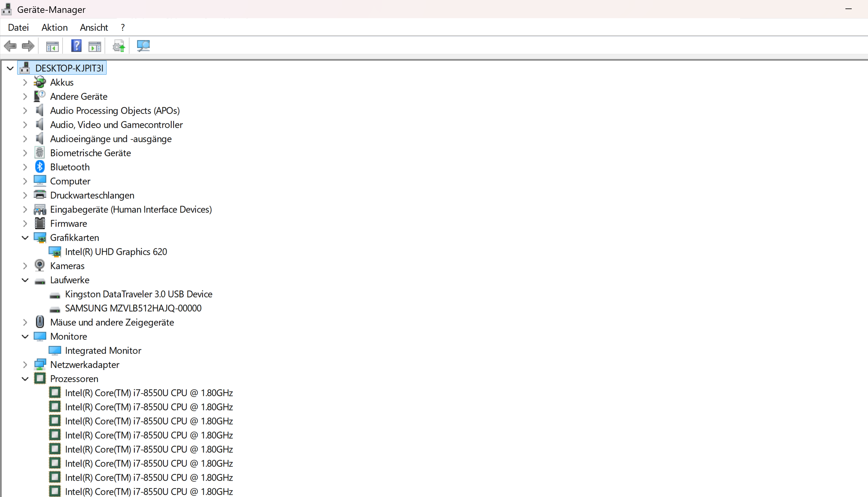Select 'SAMSUNG MZVLB512HAJQ-00000' drive entry
The image size is (868, 497).
(133, 308)
